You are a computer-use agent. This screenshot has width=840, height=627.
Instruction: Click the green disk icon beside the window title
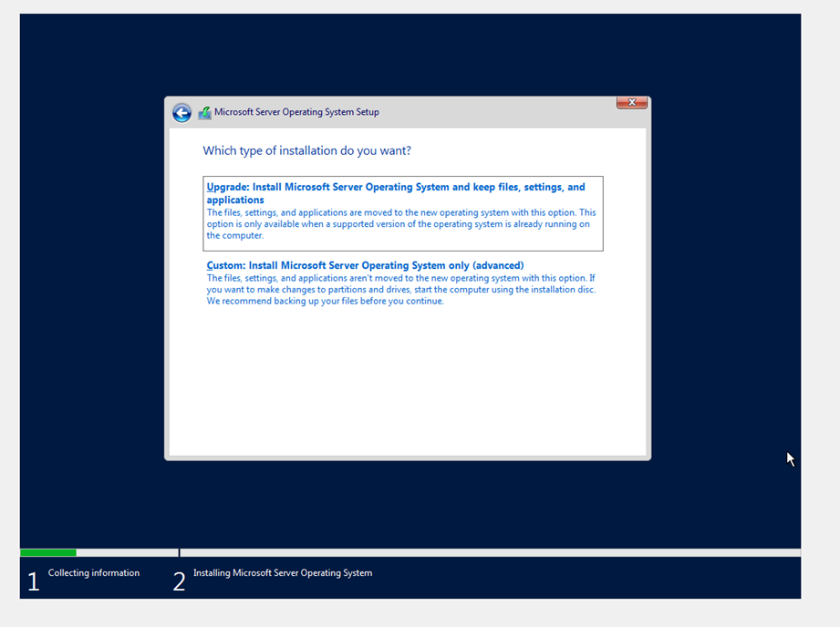[204, 112]
